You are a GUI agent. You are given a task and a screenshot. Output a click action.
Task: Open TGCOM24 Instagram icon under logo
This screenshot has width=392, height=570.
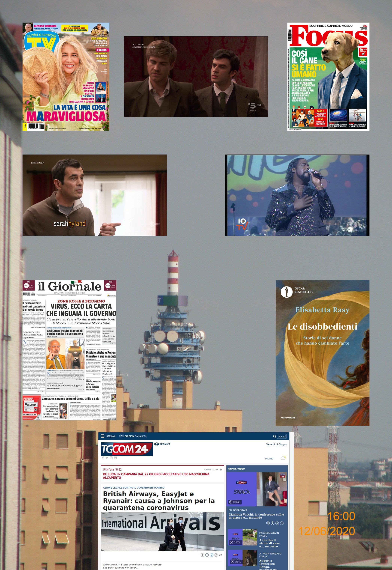[111, 458]
